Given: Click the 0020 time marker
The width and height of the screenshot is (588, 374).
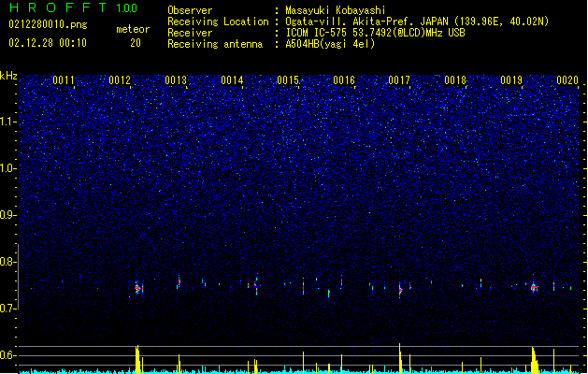Looking at the screenshot, I should pos(567,79).
